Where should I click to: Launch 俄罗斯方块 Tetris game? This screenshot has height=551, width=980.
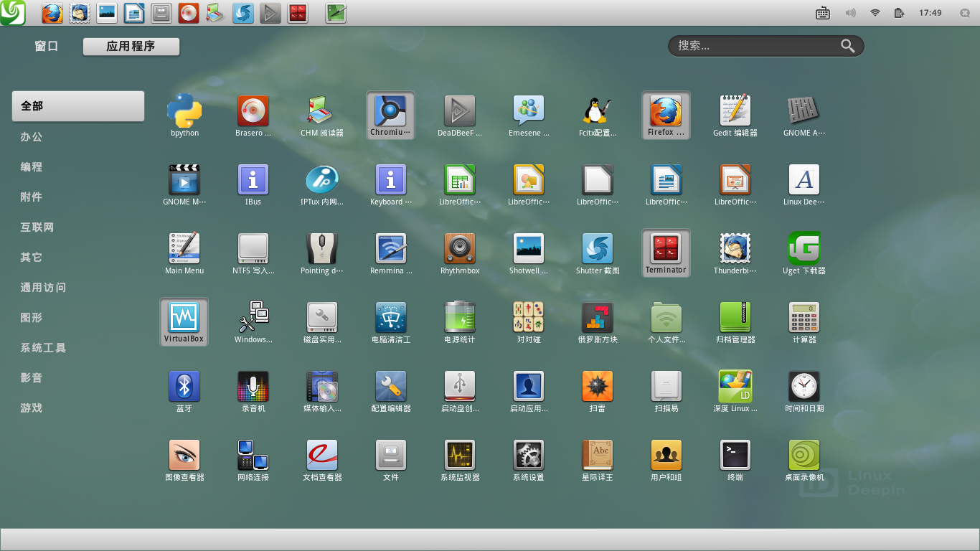coord(598,323)
